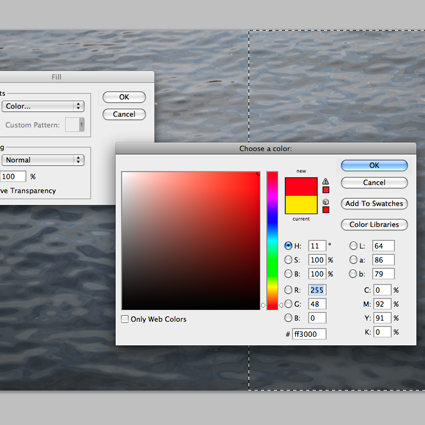Click a point on the vertical hue slider

(272, 241)
